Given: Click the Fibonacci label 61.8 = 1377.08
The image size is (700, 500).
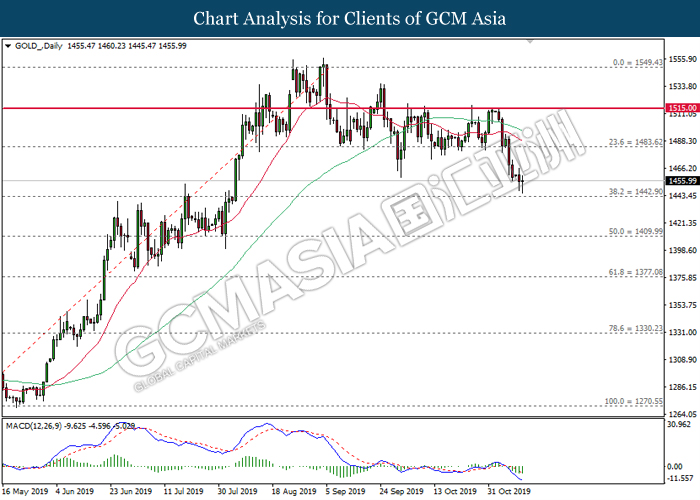Looking at the screenshot, I should pyautogui.click(x=636, y=271).
